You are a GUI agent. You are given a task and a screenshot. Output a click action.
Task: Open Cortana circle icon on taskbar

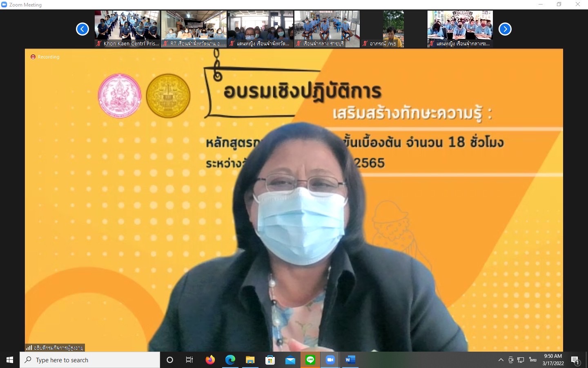[170, 360]
